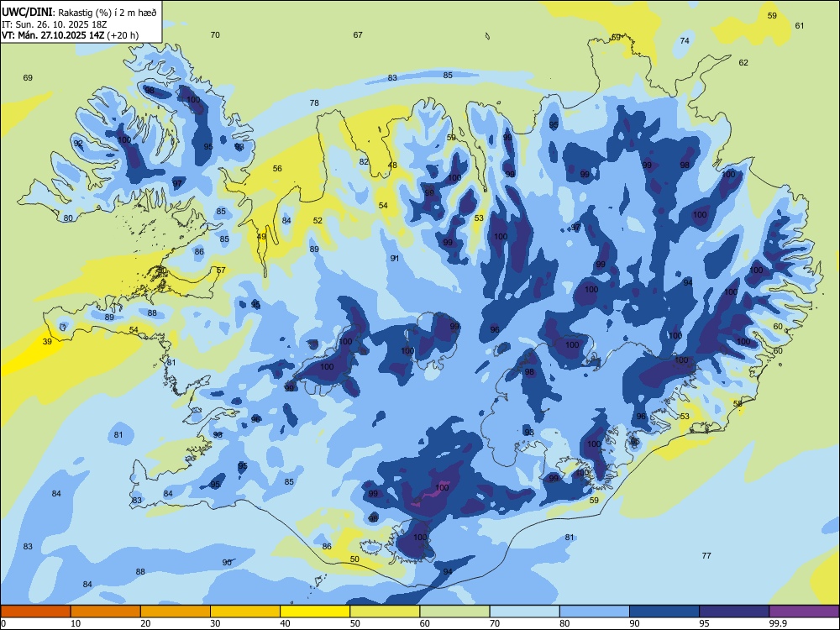Click the 'VT: Mán. 27.10.2025 14Z' valid time
Viewport: 840px width, 630px height.
[x=52, y=35]
